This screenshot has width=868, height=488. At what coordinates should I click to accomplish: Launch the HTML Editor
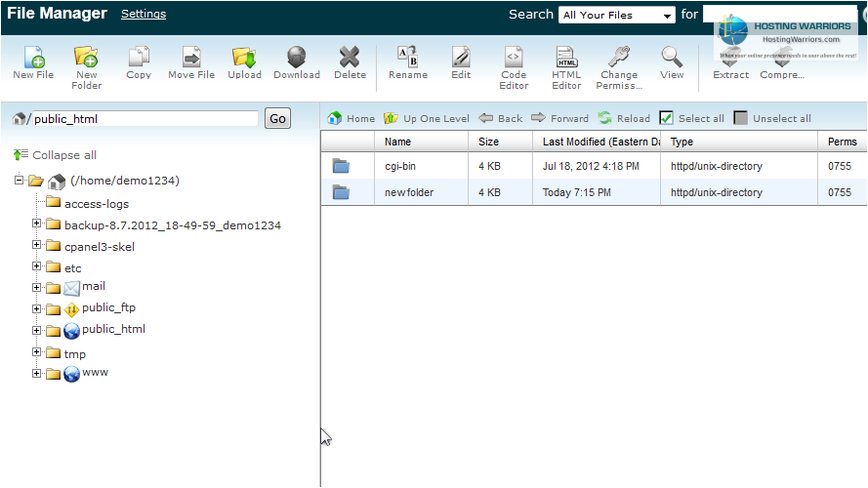click(x=566, y=57)
